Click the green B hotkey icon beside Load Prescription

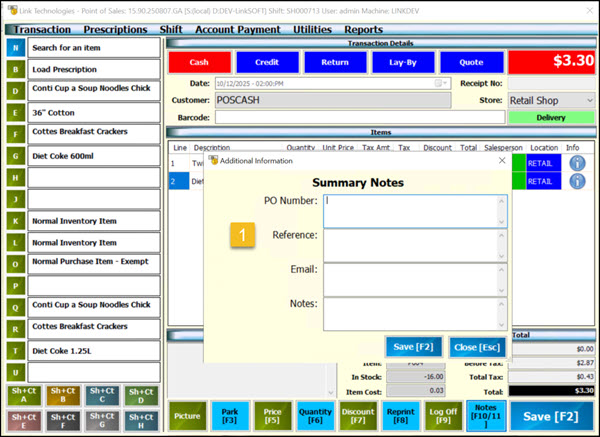tap(15, 70)
